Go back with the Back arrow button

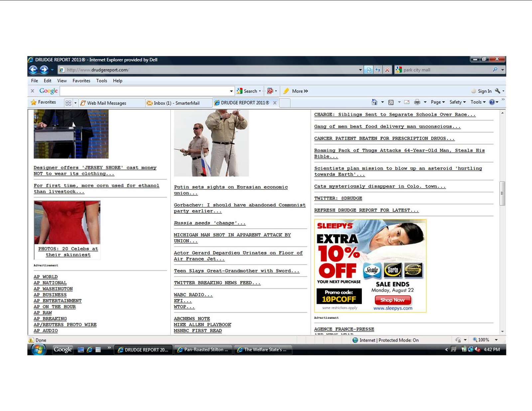(33, 69)
